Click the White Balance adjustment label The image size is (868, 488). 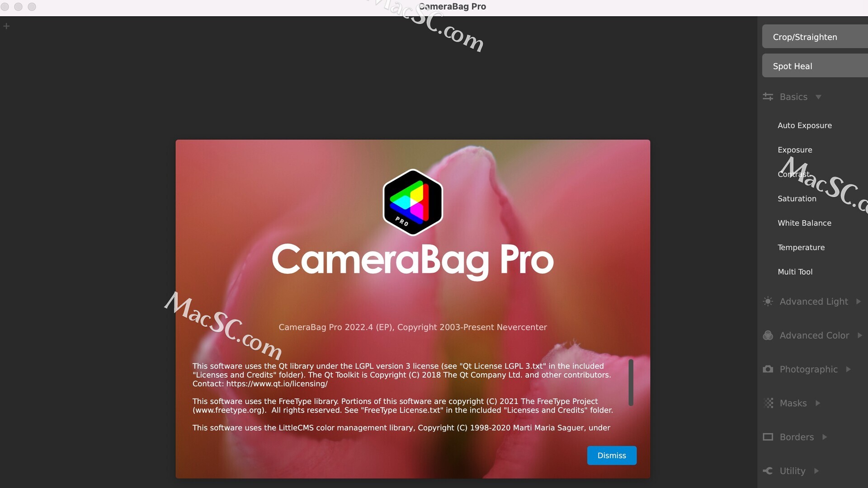(x=804, y=222)
